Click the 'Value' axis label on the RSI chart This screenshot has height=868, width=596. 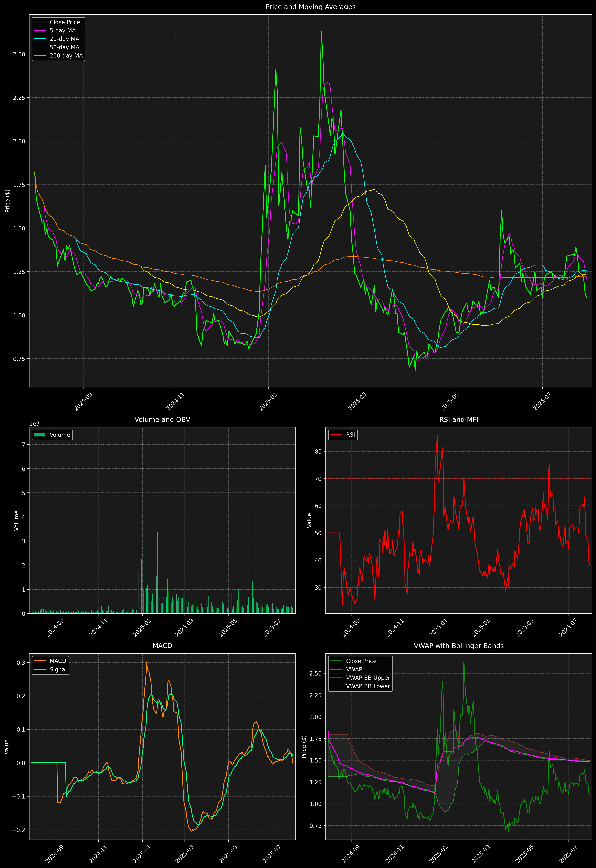(309, 520)
